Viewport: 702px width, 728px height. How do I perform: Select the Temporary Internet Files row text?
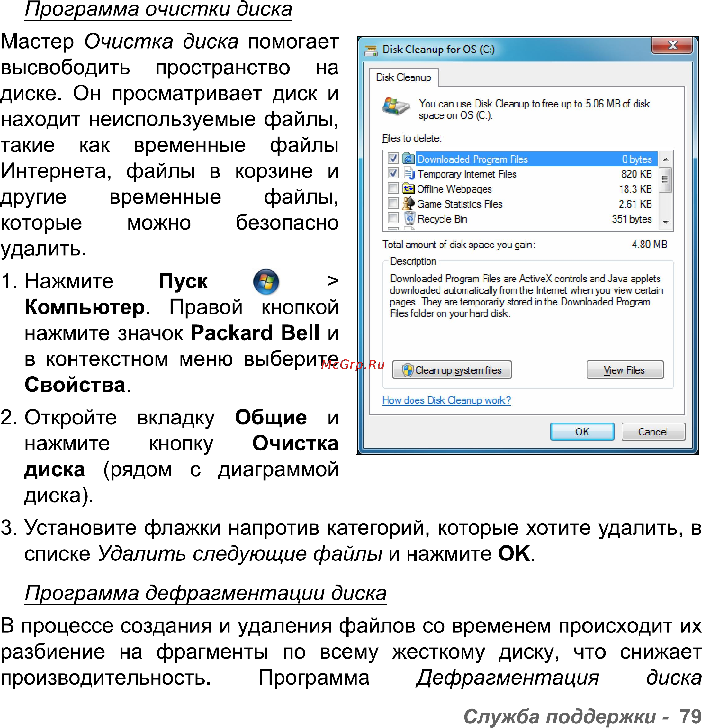(467, 174)
